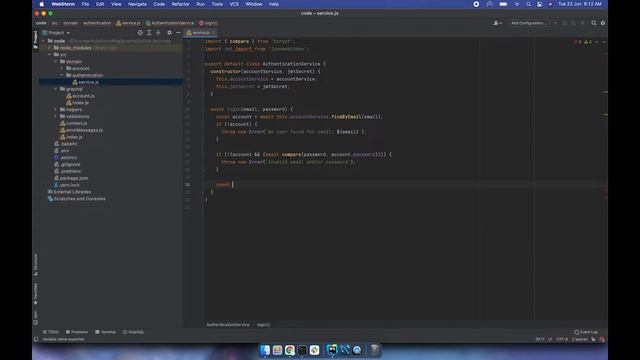The width and height of the screenshot is (640, 360).
Task: Collapse the authentication folder
Action: pos(62,76)
